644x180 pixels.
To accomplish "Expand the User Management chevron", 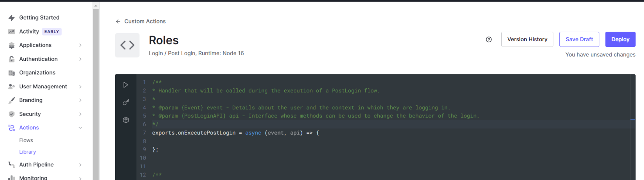I will (80, 86).
